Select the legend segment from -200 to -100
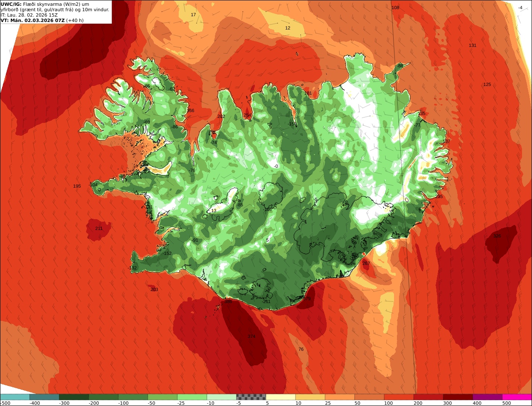Screen dimensions: 532x406 click(103, 397)
